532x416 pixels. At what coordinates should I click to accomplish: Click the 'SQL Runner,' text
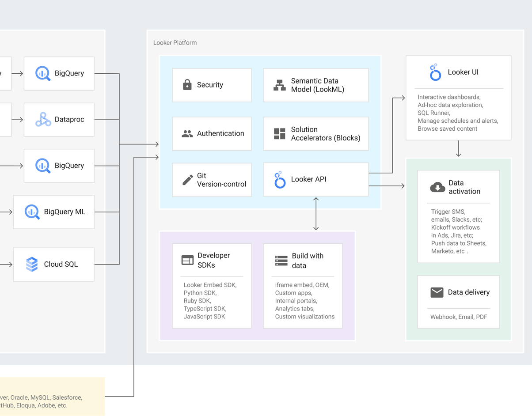[433, 113]
